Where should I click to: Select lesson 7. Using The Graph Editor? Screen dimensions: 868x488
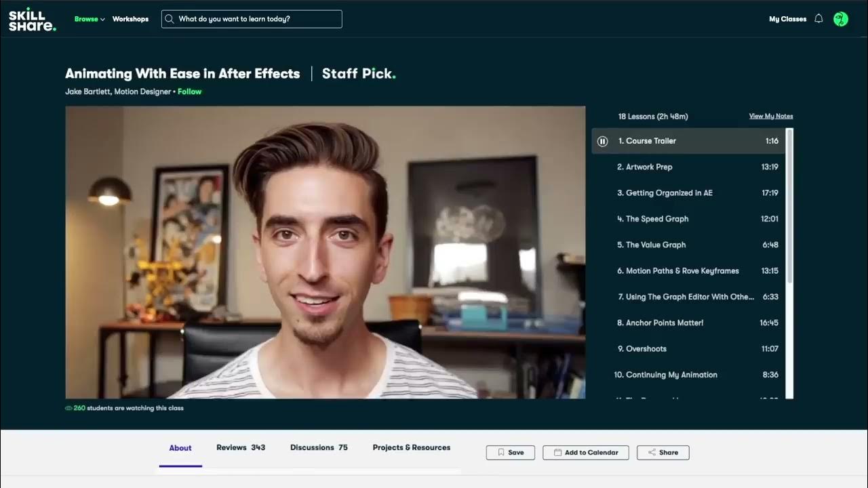(x=688, y=297)
